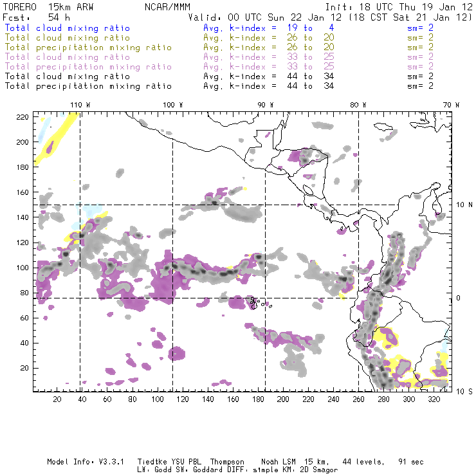Select the vertical axis '40' tick label
Image resolution: width=476 pixels, height=476 pixels.
coord(24,343)
